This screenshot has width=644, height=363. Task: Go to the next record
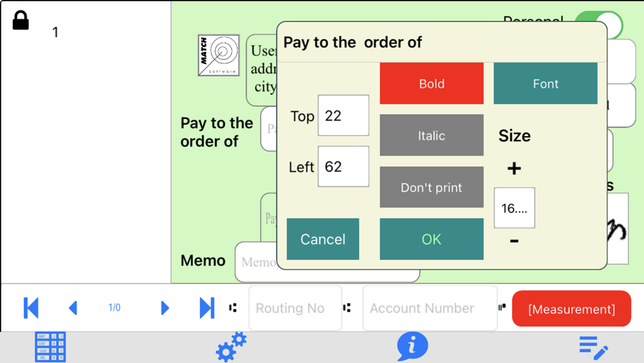(x=164, y=308)
